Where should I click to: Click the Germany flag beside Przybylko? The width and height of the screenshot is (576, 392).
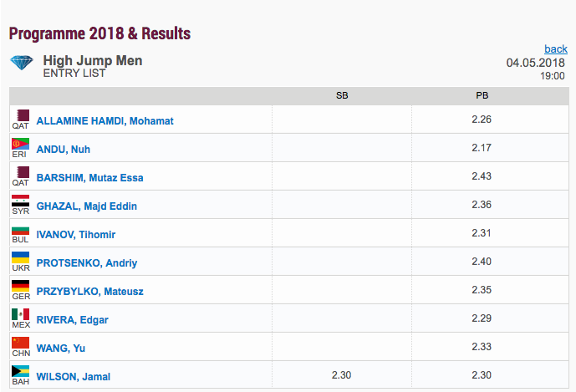point(20,285)
